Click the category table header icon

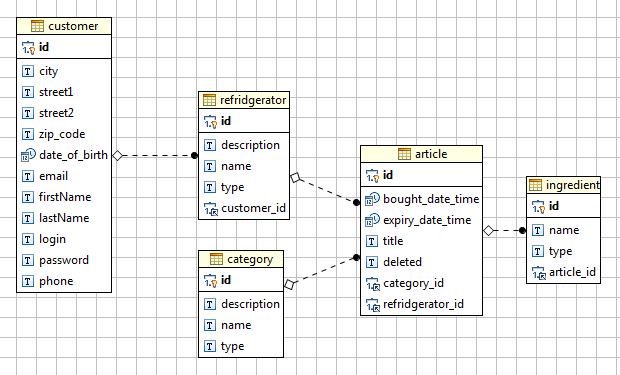pyautogui.click(x=216, y=259)
